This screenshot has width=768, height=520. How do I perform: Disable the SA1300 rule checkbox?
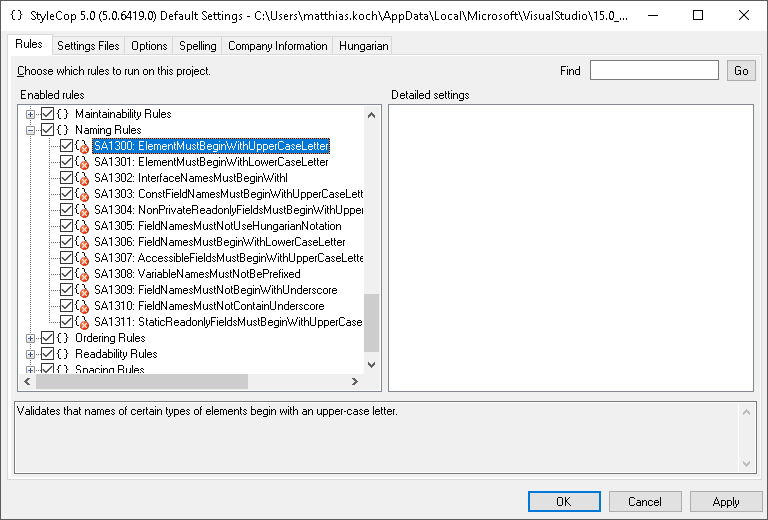tap(67, 146)
